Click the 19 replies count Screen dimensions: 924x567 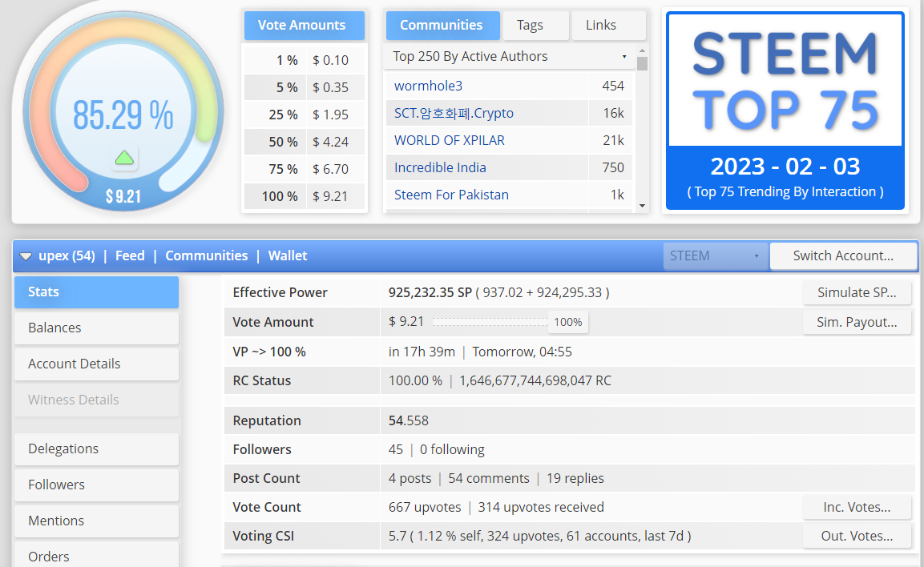point(575,479)
